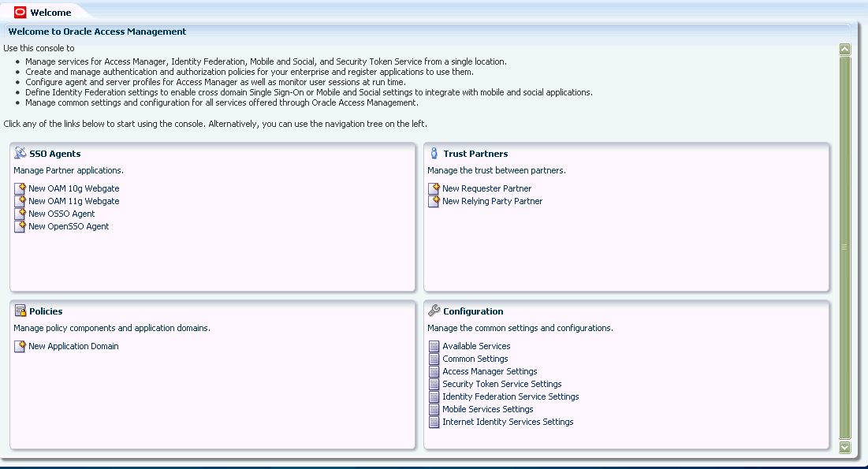Click the page icon beside Common Settings
Viewport: 868px width, 469px height.
coord(434,359)
